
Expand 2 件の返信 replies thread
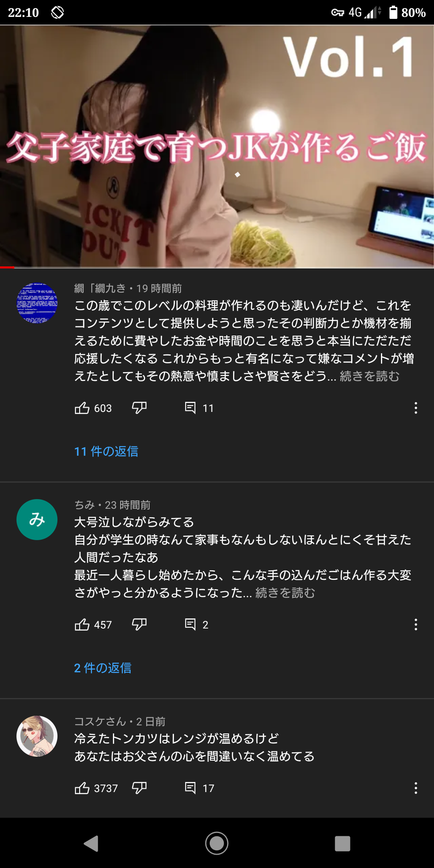coord(103,668)
